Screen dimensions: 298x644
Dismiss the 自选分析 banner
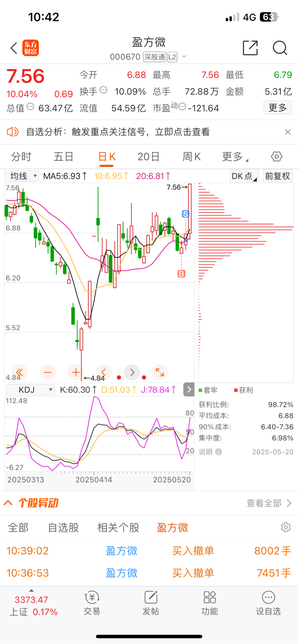click(x=288, y=132)
